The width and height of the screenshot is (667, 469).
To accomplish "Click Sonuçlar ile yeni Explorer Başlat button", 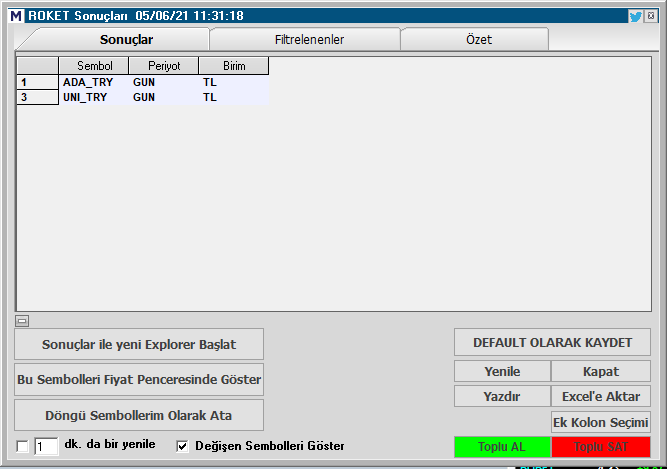I will click(139, 344).
